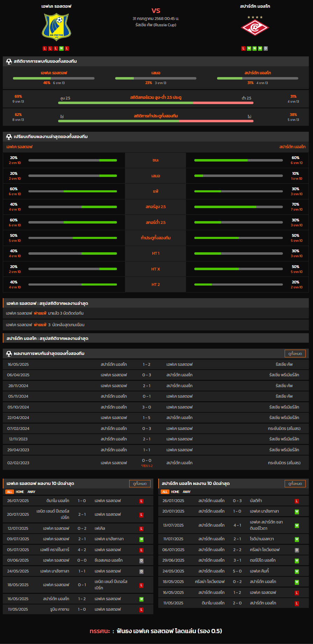Click the D result badge for Rostov's 24/05/2025 match
Screen dimensions: 313x644
[141, 571]
